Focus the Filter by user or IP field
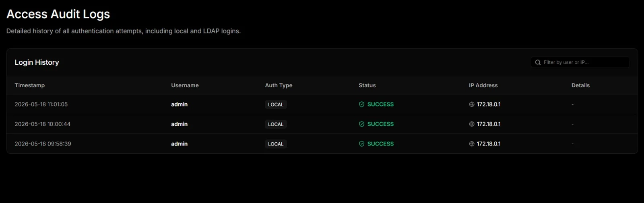 (580, 62)
